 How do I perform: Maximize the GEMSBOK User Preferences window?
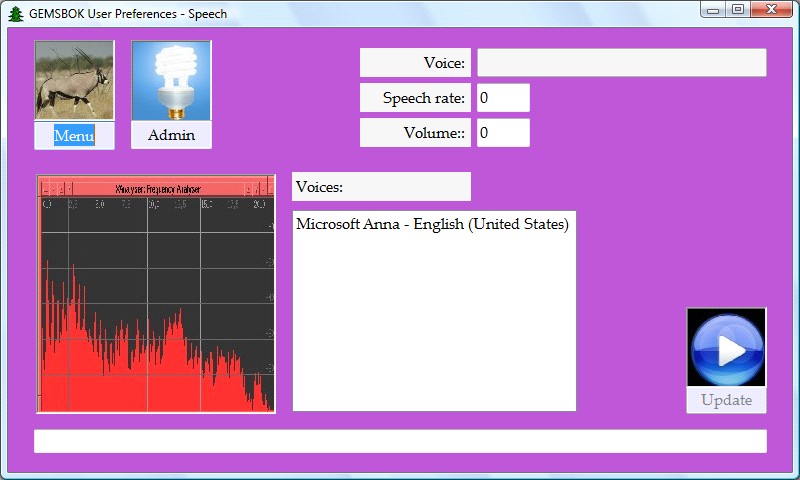[738, 10]
